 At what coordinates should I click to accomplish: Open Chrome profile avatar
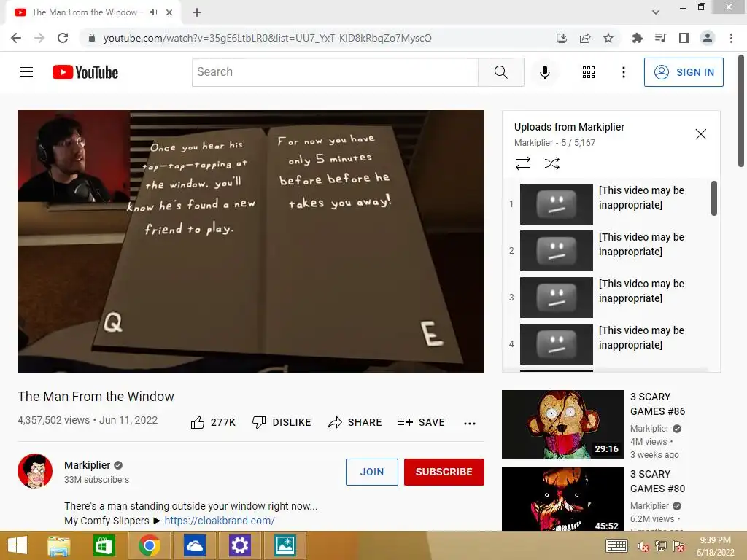(x=708, y=38)
